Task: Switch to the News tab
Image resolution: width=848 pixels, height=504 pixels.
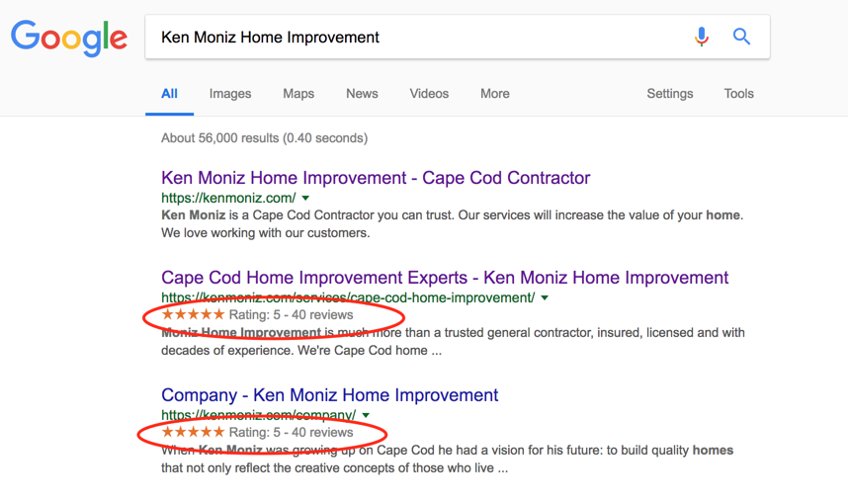Action: [x=362, y=94]
